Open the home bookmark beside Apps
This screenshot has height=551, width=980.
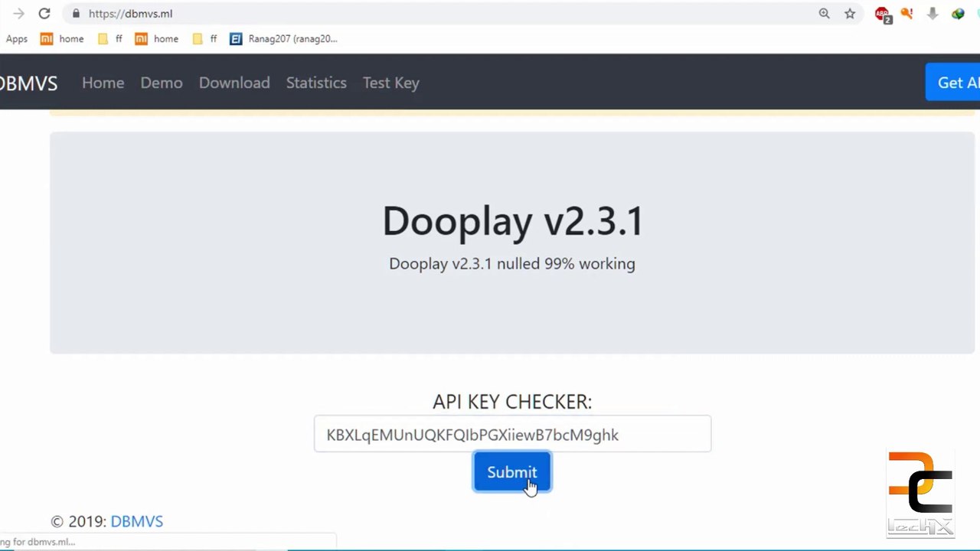(x=62, y=39)
